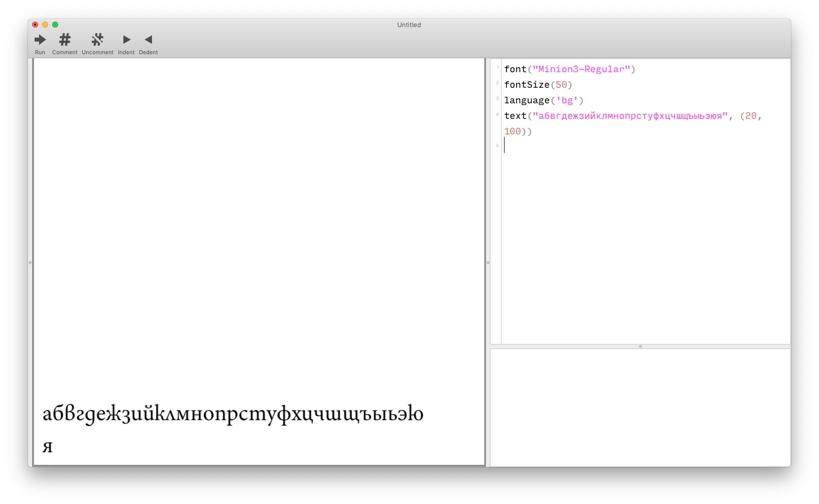This screenshot has width=819, height=504.
Task: Click line number 4 in the editor gutter
Action: tap(497, 113)
